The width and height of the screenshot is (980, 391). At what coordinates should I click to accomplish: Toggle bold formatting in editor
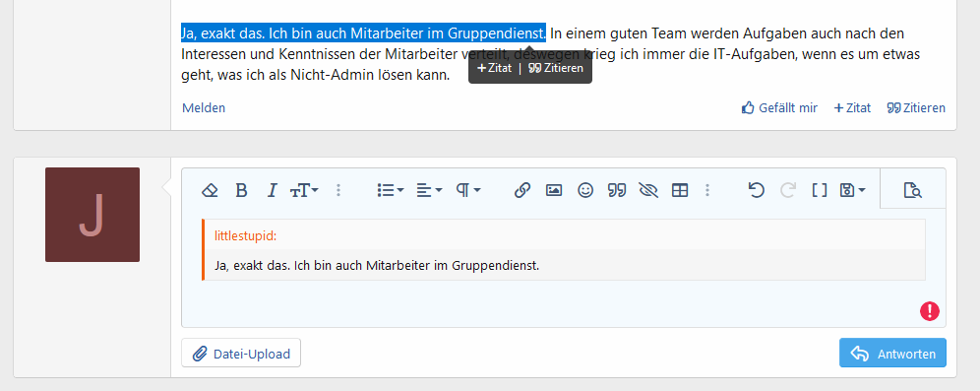click(241, 190)
